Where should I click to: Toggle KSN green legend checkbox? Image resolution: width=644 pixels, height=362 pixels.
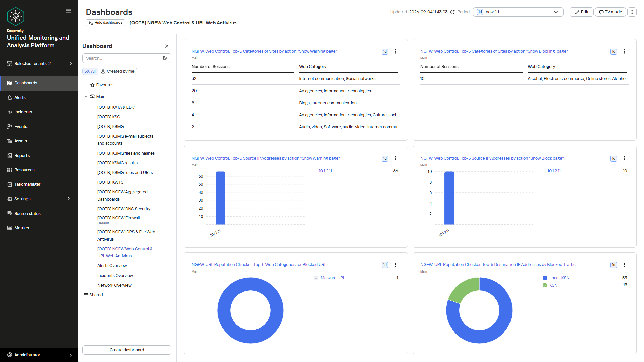tap(545, 285)
